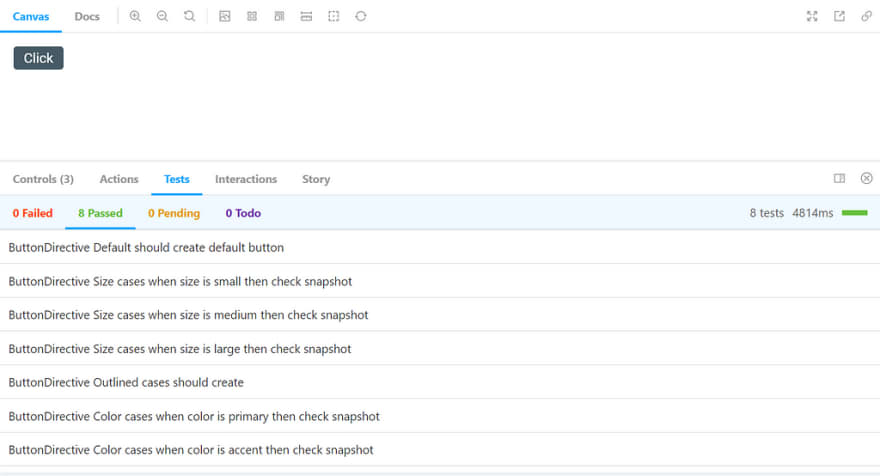Change the addon panel orientation

coord(839,178)
